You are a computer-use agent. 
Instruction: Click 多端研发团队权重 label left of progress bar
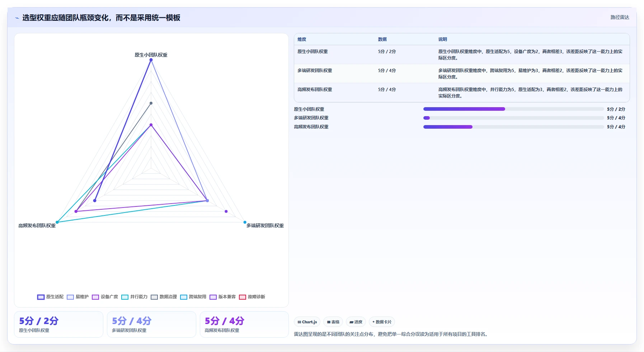tap(311, 118)
